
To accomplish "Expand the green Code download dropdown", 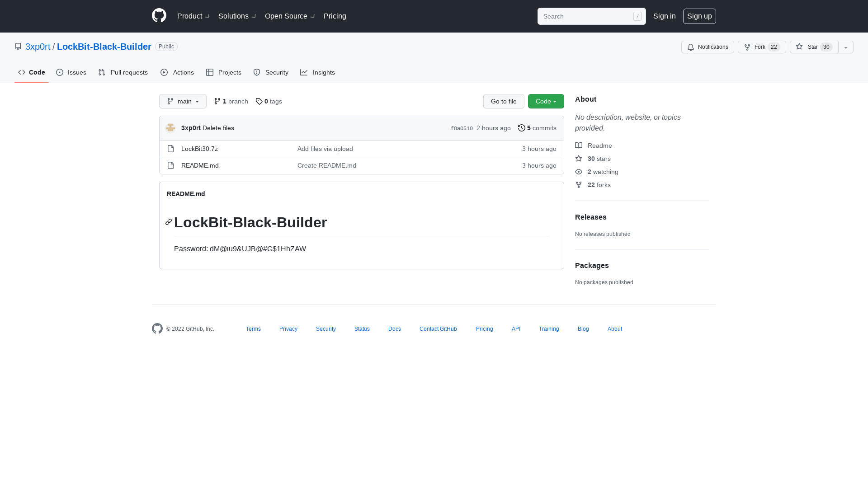I will pyautogui.click(x=546, y=101).
